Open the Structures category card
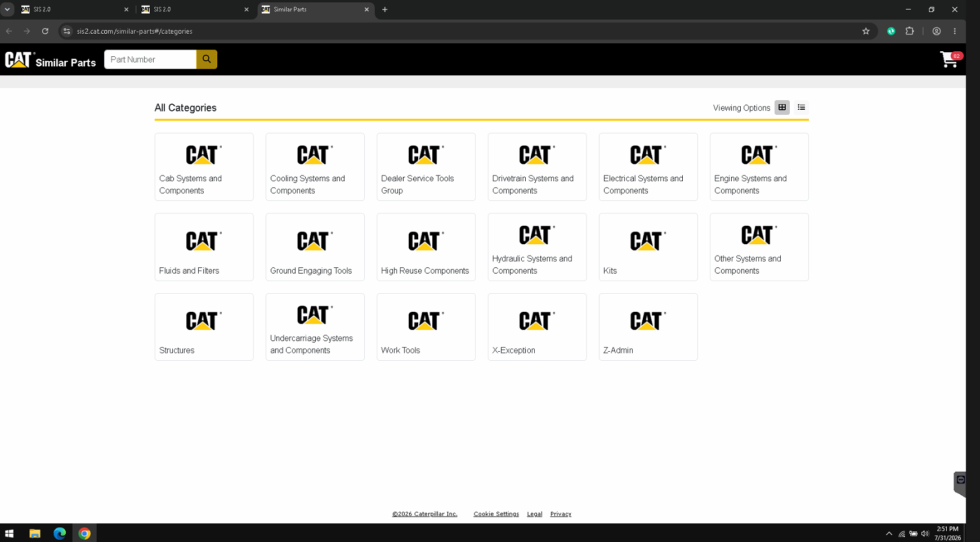This screenshot has height=542, width=980. [x=204, y=326]
